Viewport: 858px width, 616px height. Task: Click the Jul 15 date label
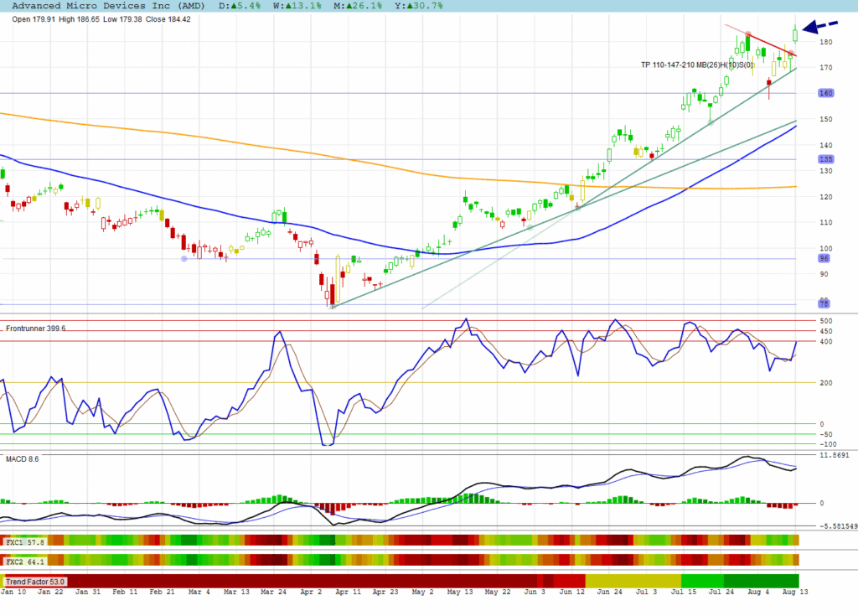(x=684, y=592)
